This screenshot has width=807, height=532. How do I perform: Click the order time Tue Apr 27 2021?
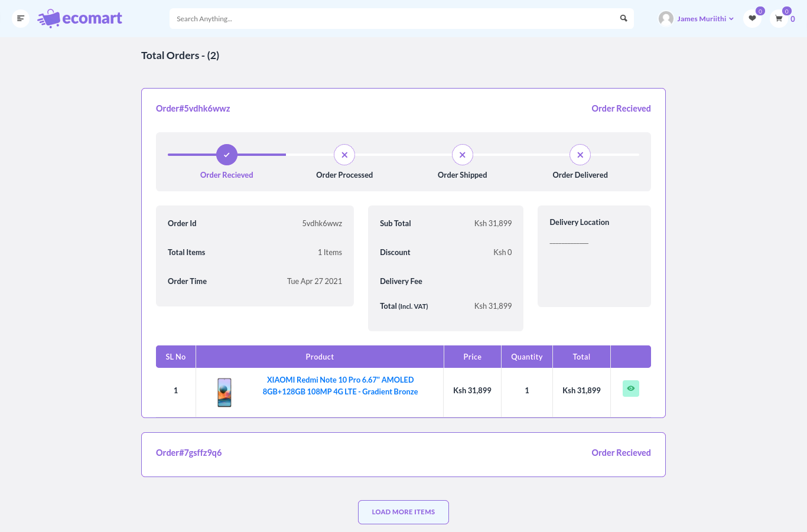point(314,281)
